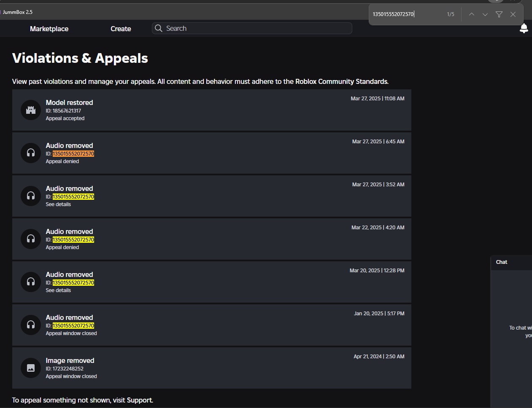Select the Create menu item
Viewport: 532px width, 408px height.
(x=121, y=29)
